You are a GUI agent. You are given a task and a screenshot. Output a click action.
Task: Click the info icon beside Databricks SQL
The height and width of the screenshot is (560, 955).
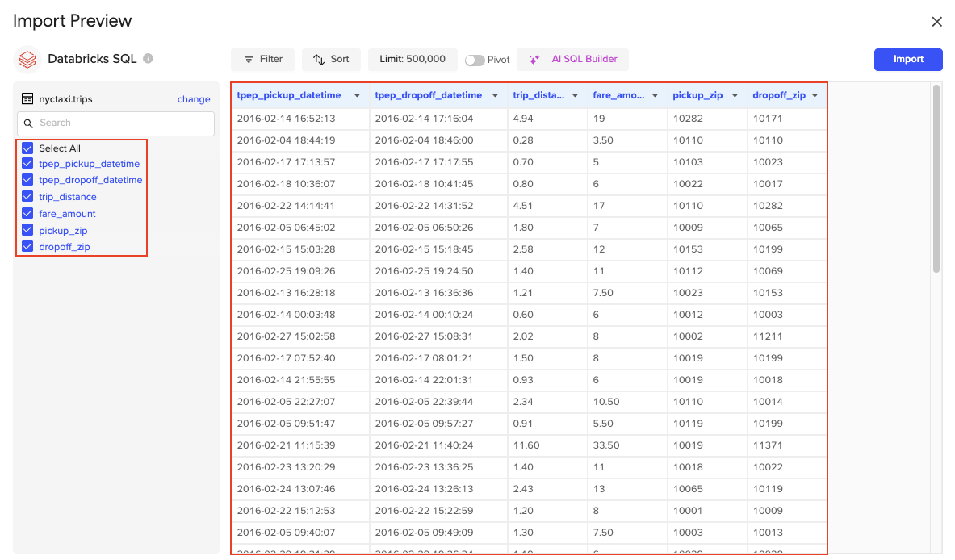pos(146,58)
